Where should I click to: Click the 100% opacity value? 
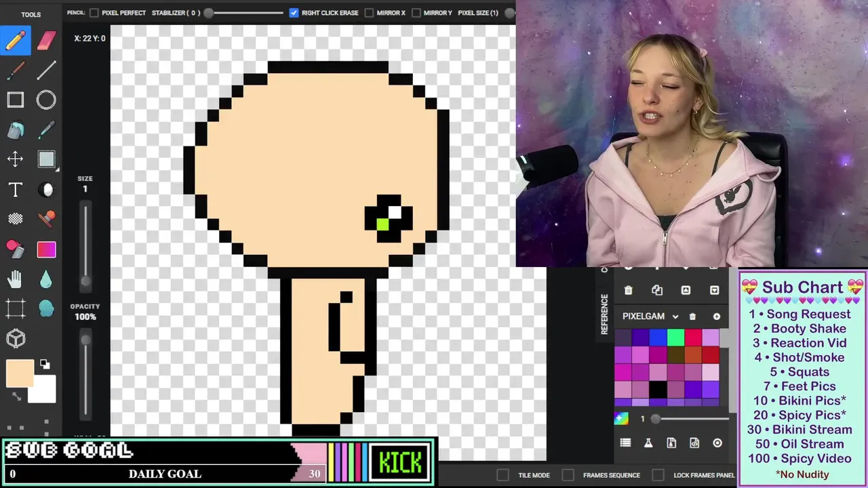(x=85, y=317)
